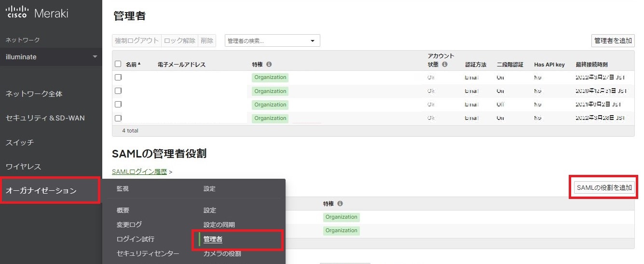Click info icon beside 特権 in SAML table

[341, 204]
